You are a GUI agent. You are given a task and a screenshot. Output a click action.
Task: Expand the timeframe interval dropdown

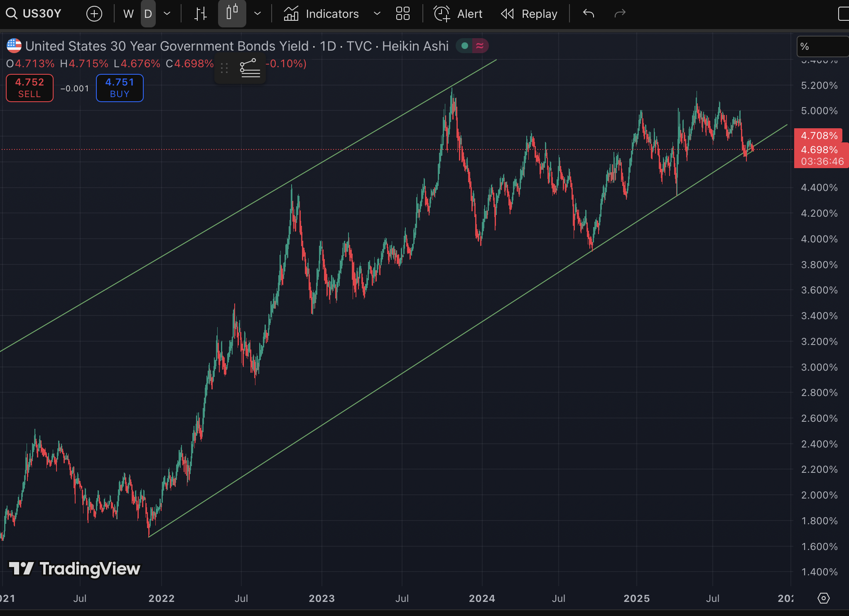[167, 14]
